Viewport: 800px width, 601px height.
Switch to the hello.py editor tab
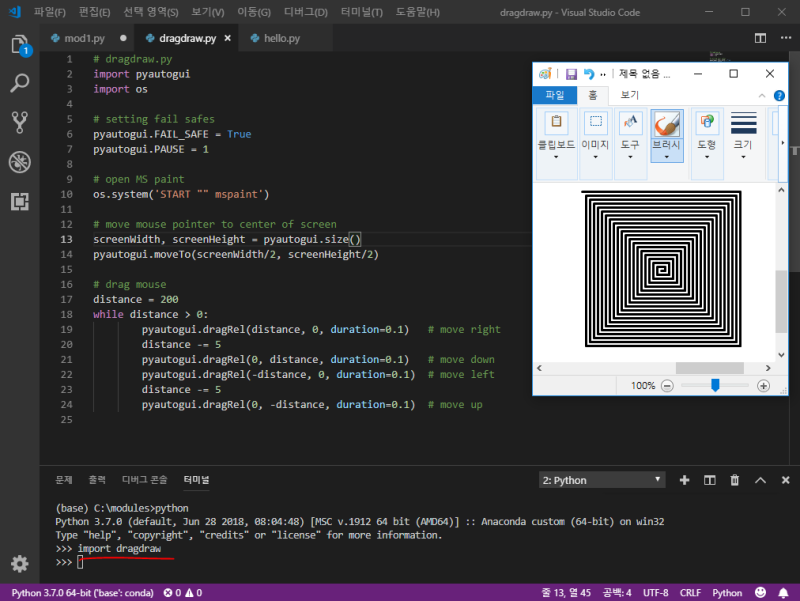tap(279, 38)
